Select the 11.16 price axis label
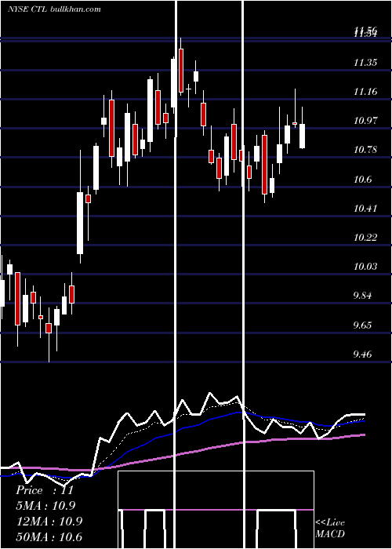This screenshot has width=392, height=549. click(x=365, y=92)
